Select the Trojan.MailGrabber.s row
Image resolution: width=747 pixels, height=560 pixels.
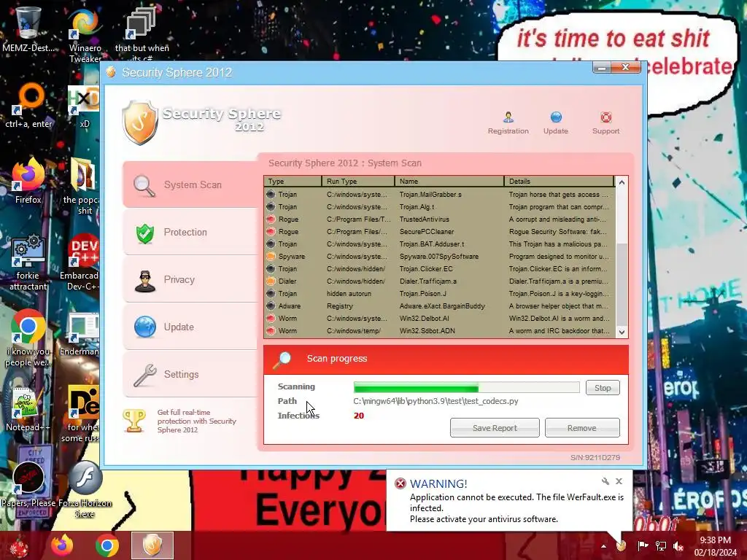pyautogui.click(x=439, y=194)
